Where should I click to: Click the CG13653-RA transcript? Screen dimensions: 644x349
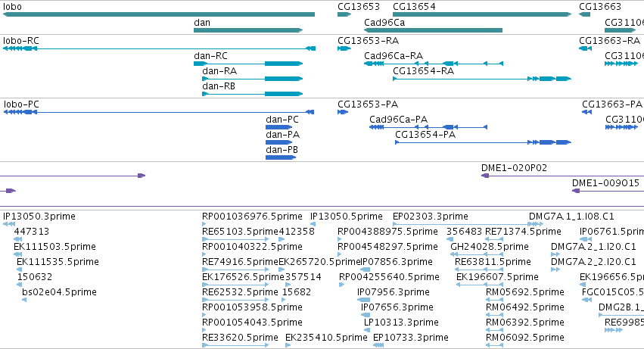[x=344, y=48]
